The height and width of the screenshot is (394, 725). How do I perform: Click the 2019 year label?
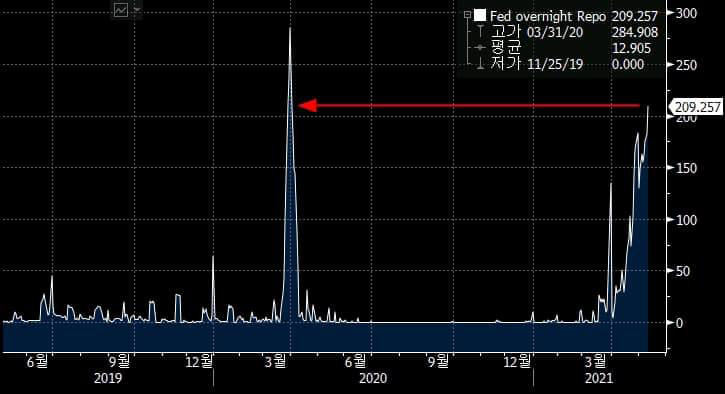point(108,379)
